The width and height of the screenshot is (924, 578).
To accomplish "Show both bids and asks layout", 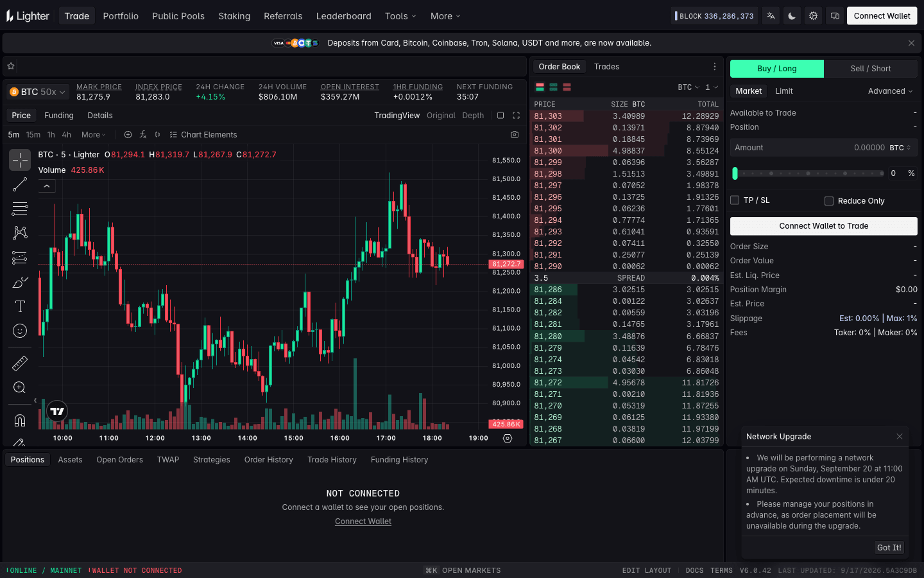I will click(x=540, y=87).
